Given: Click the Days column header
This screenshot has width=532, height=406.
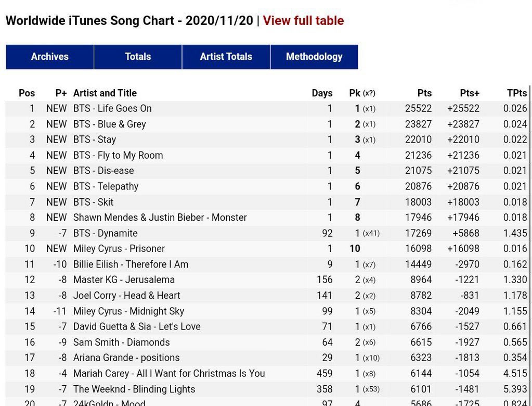Looking at the screenshot, I should point(322,93).
